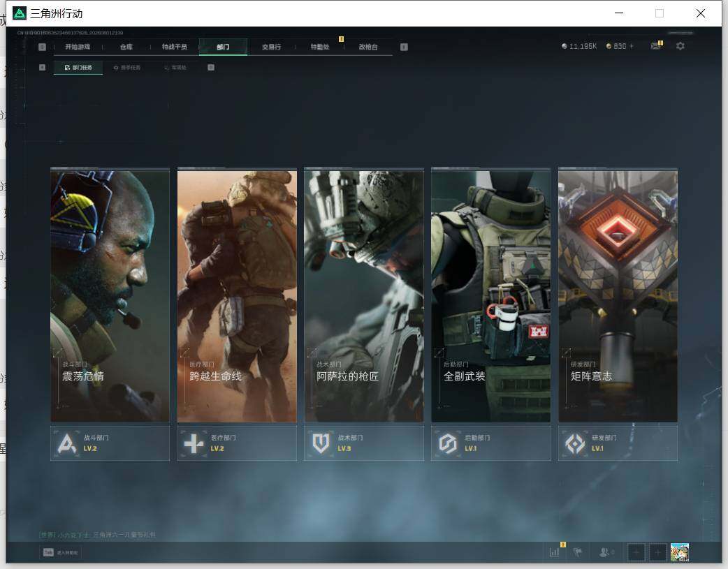Click the key hint left of 开始游戏
This screenshot has height=569, width=728.
pos(42,47)
